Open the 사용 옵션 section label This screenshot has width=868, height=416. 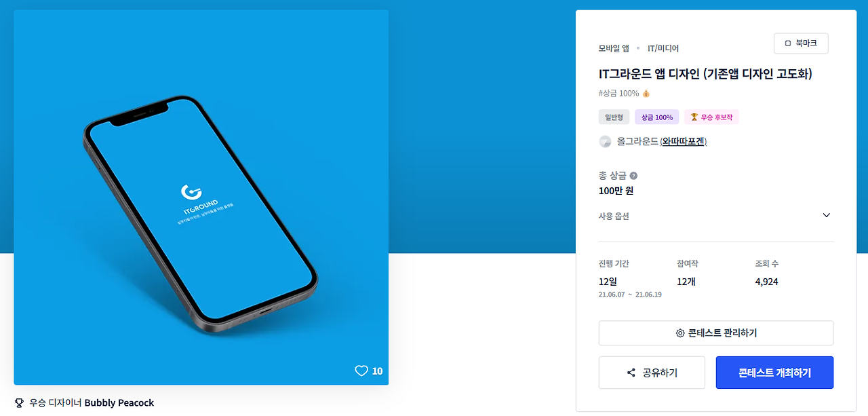pyautogui.click(x=614, y=216)
